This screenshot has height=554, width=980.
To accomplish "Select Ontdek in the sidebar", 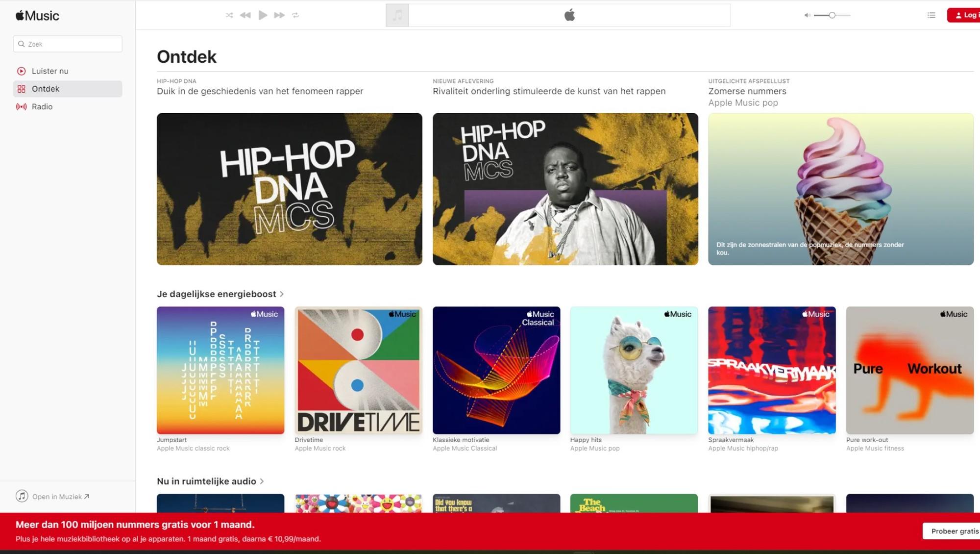I will click(x=68, y=89).
